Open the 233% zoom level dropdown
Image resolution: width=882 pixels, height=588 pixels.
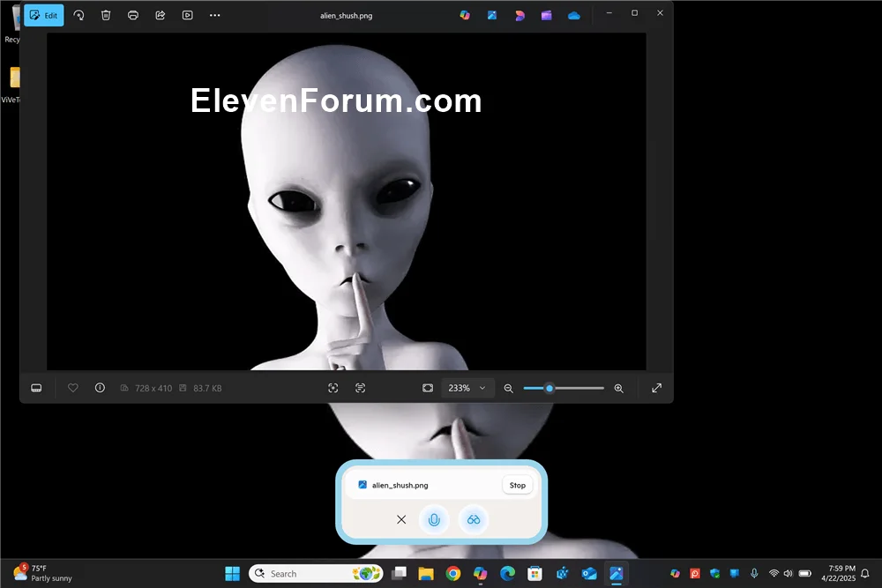[467, 388]
